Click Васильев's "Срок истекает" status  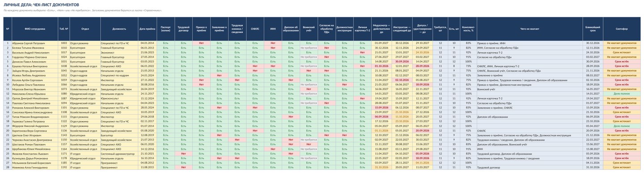pyautogui.click(x=622, y=52)
